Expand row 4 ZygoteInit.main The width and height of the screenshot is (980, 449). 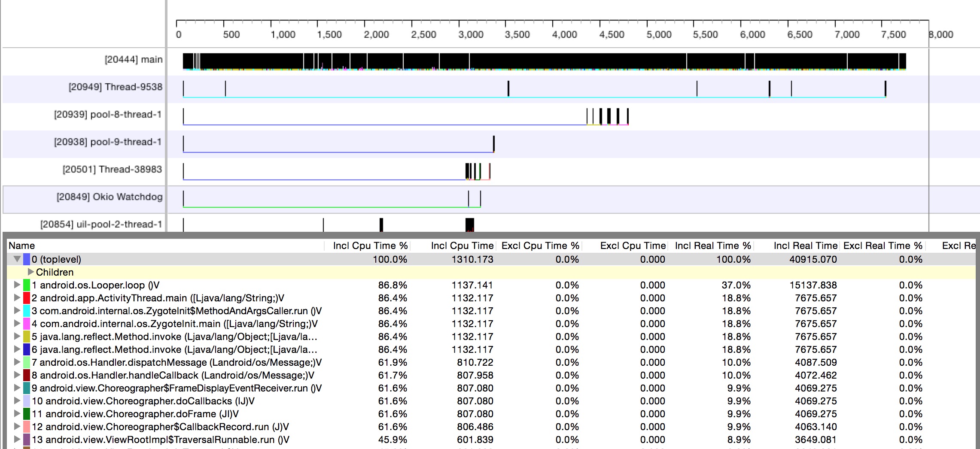(17, 324)
